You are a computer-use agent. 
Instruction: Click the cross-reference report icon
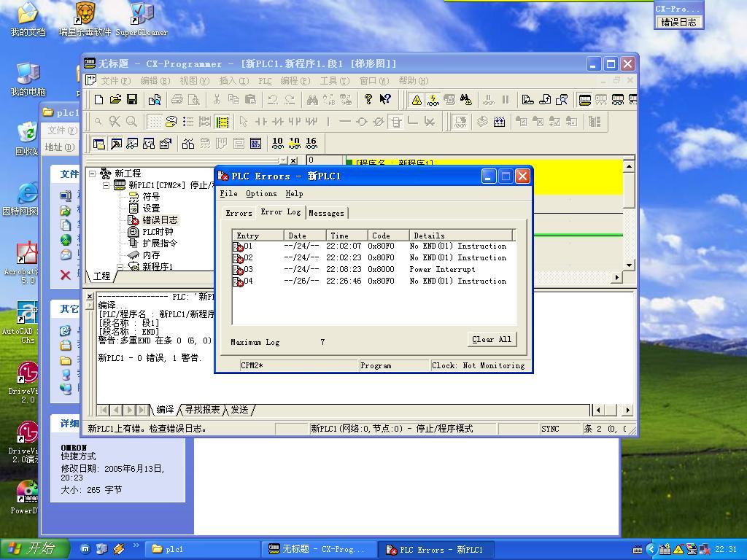coord(188,144)
